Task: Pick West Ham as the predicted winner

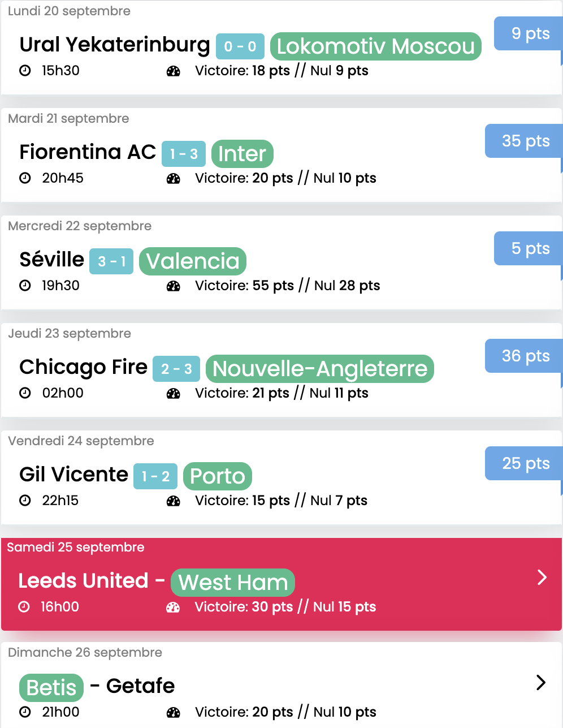Action: (233, 583)
